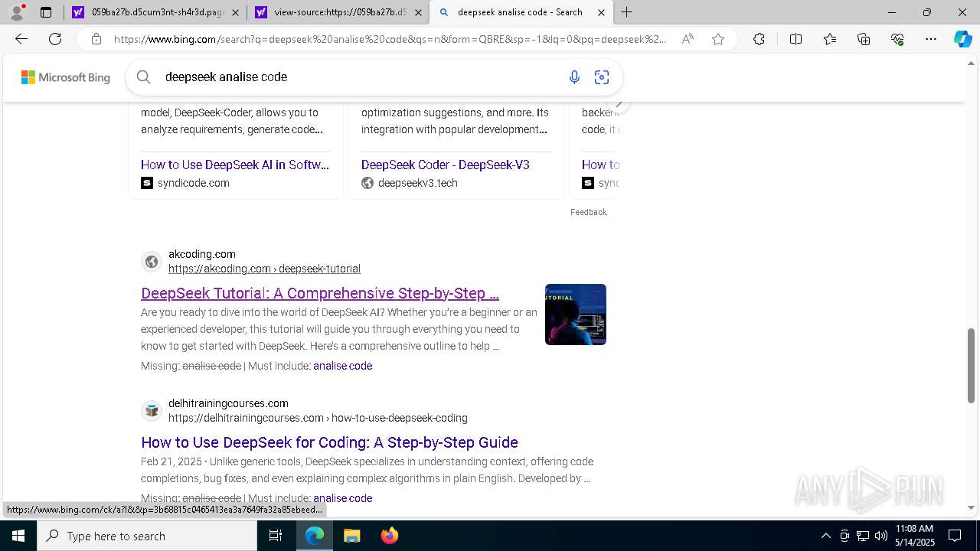Click the DeepSeek tutorial thumbnail image

click(x=576, y=315)
